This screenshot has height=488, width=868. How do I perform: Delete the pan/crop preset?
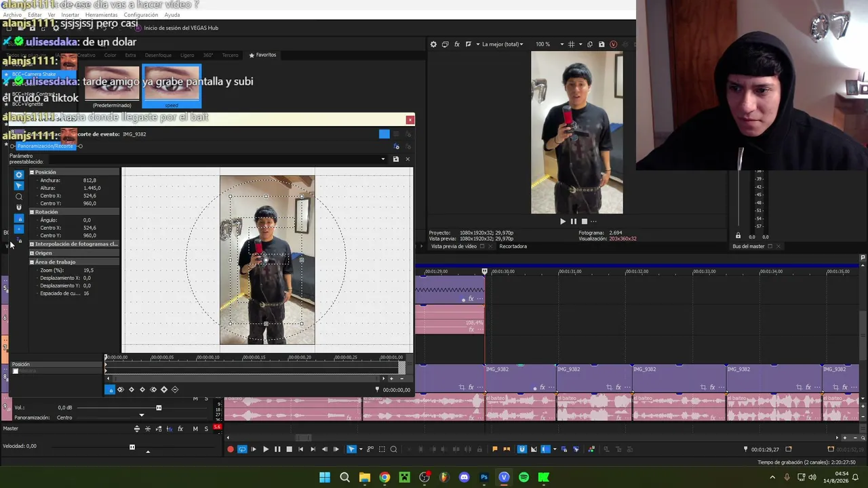(408, 159)
